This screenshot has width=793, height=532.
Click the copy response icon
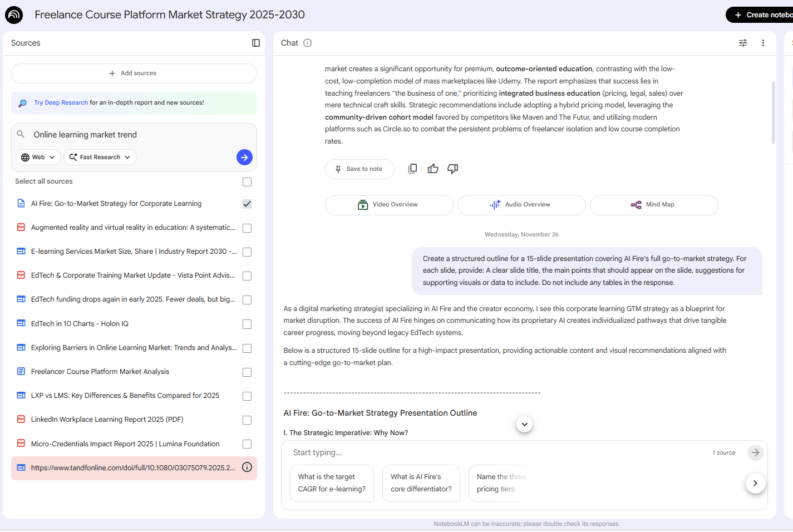click(x=412, y=169)
